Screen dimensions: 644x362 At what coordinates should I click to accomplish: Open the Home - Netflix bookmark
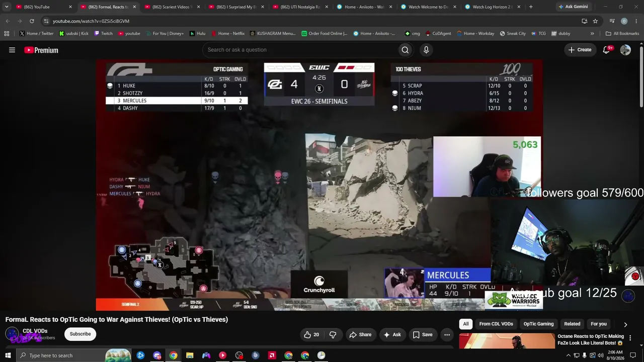coord(227,34)
